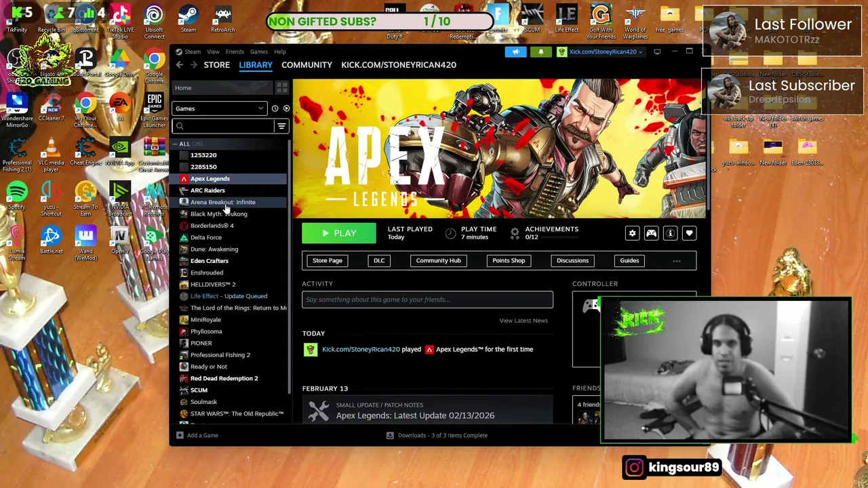Open the Points Shop
The height and width of the screenshot is (488, 868).
(509, 260)
